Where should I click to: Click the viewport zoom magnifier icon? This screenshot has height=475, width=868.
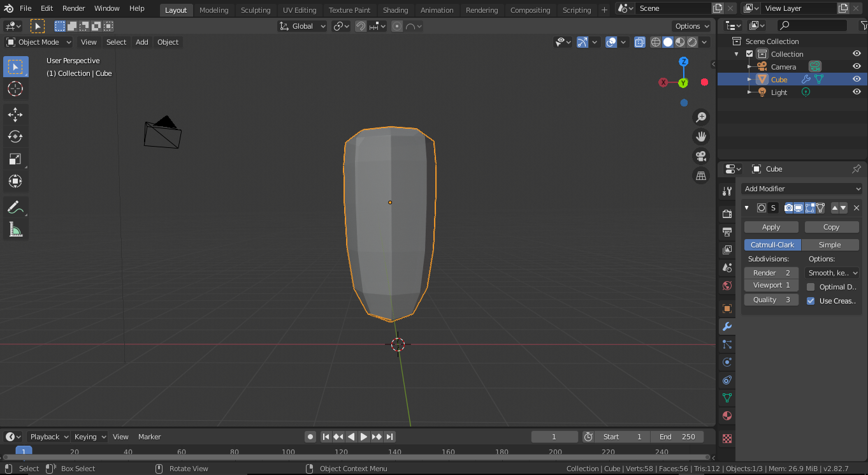click(x=701, y=117)
